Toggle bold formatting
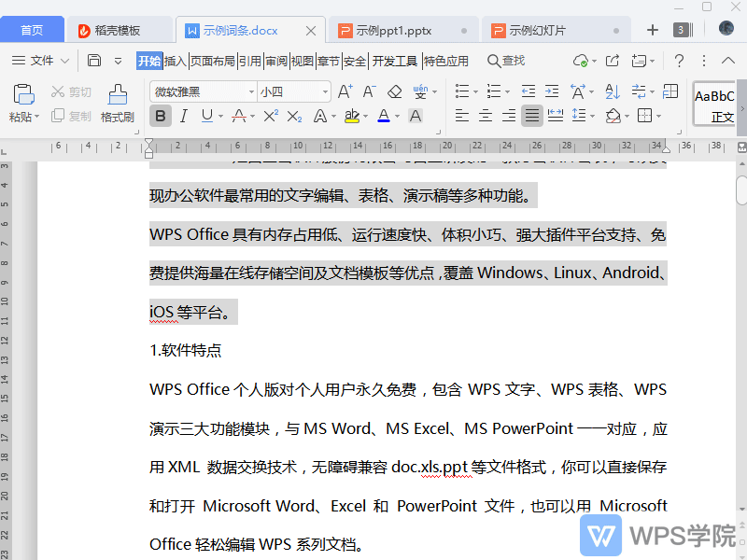 161,117
